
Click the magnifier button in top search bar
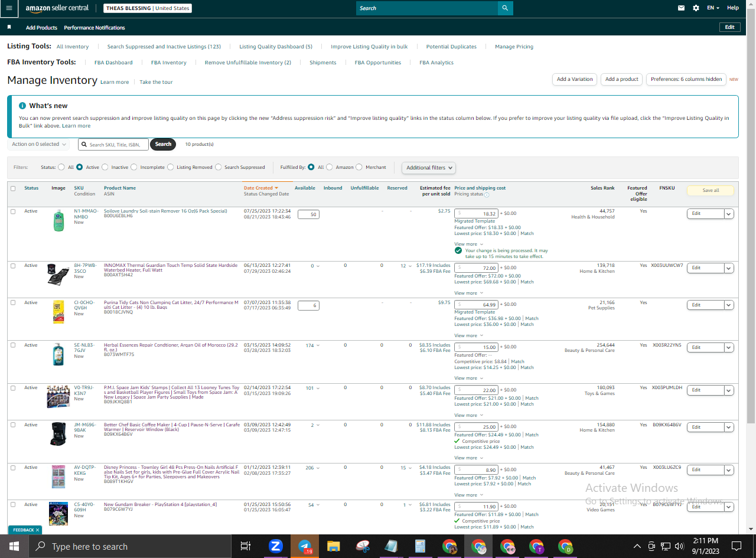(505, 8)
